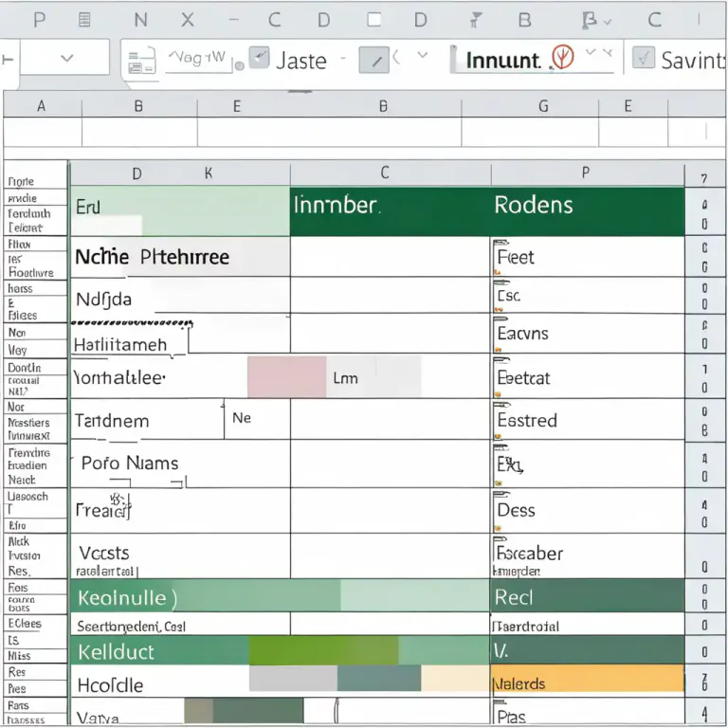Image resolution: width=728 pixels, height=728 pixels.
Task: Click the N letter icon in top toolbar
Action: tap(140, 20)
